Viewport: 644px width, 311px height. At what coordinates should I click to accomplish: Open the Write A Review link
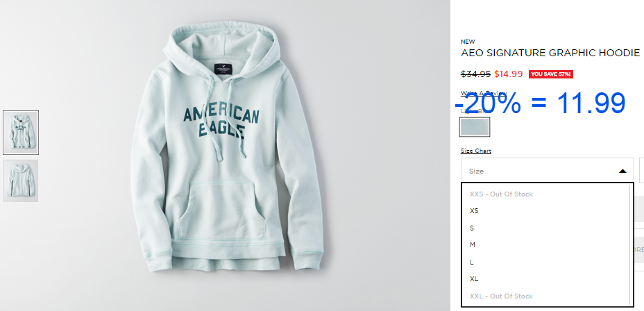[484, 93]
